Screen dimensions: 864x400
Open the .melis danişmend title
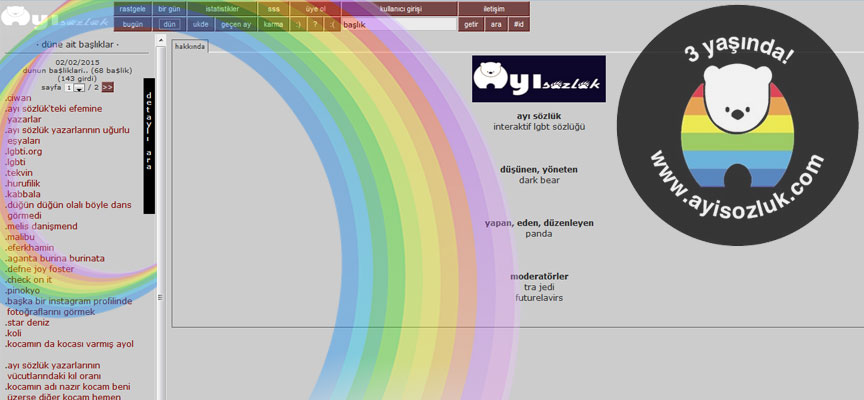pyautogui.click(x=41, y=226)
